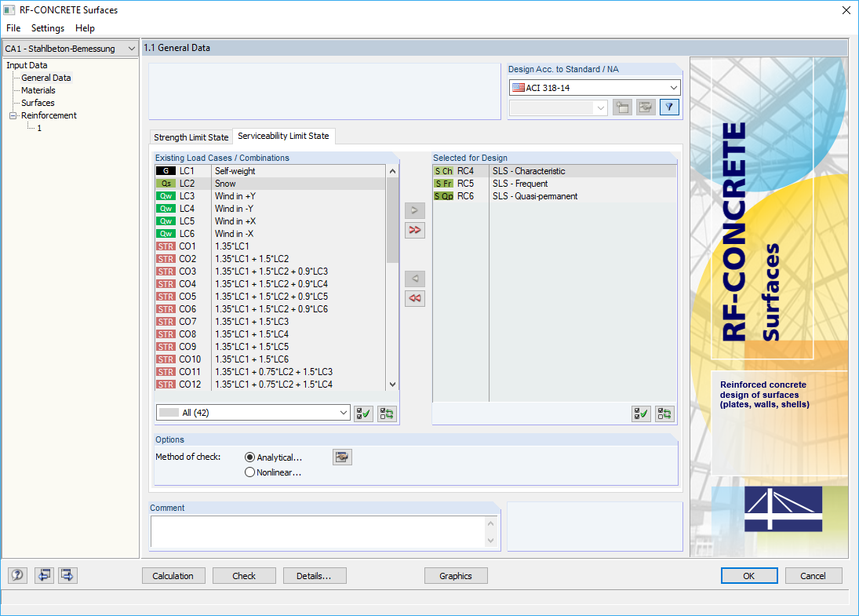Remove all cases with the double left arrow
Viewport: 859px width, 616px height.
coord(415,299)
